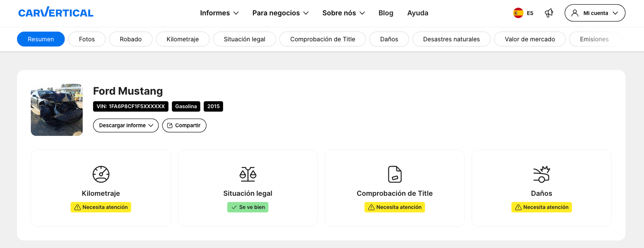Screen dimensions: 644x248
Task: Open the Blog page
Action: pos(386,13)
